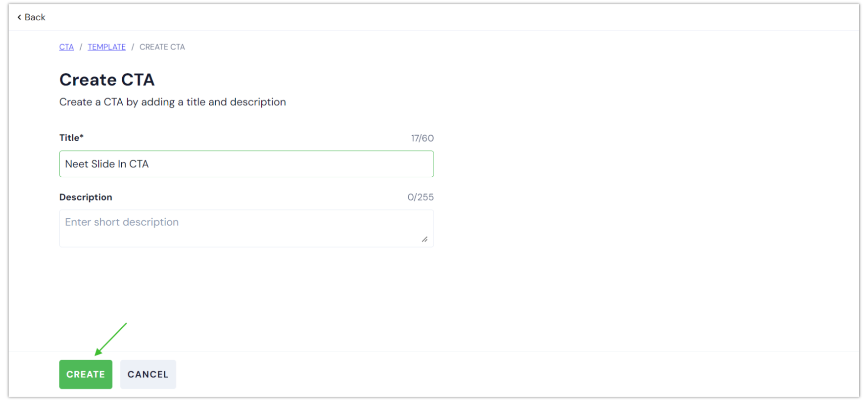Image resolution: width=868 pixels, height=401 pixels.
Task: Click the Create a CTA subtitle text
Action: 172,102
